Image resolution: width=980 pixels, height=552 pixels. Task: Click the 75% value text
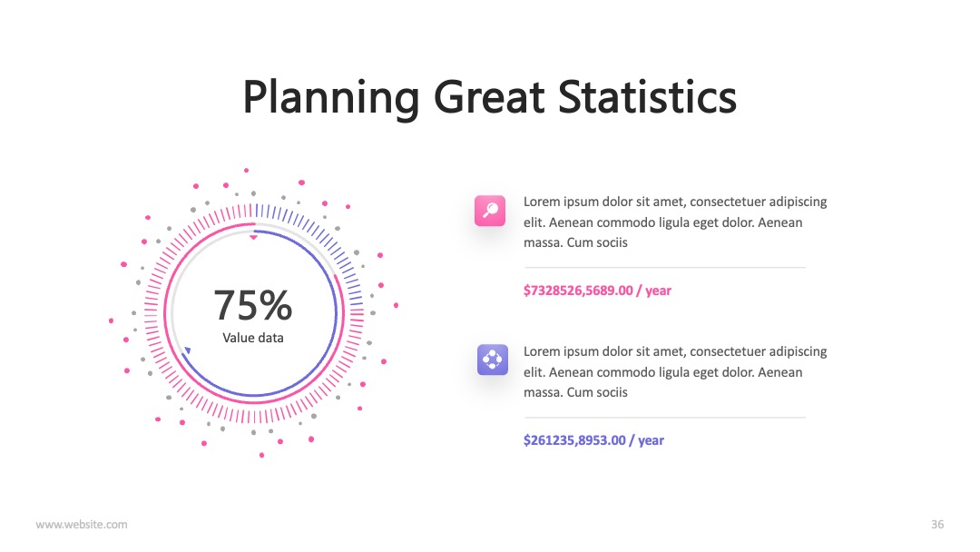(253, 305)
